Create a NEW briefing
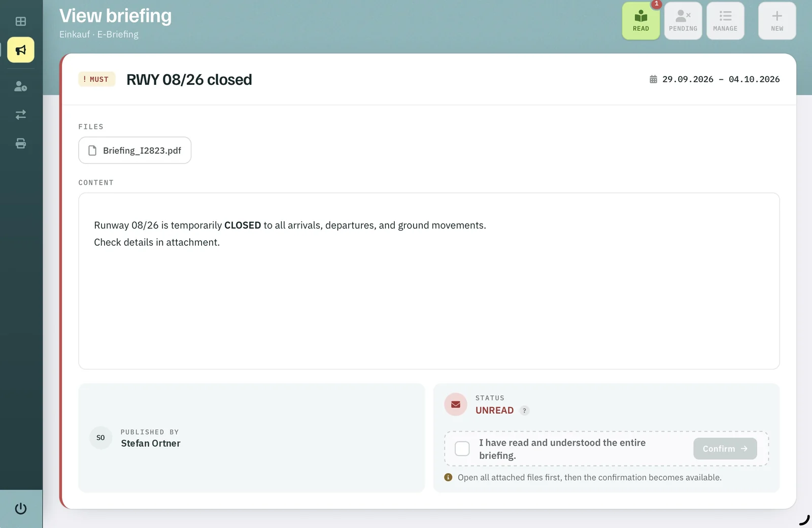 point(777,21)
